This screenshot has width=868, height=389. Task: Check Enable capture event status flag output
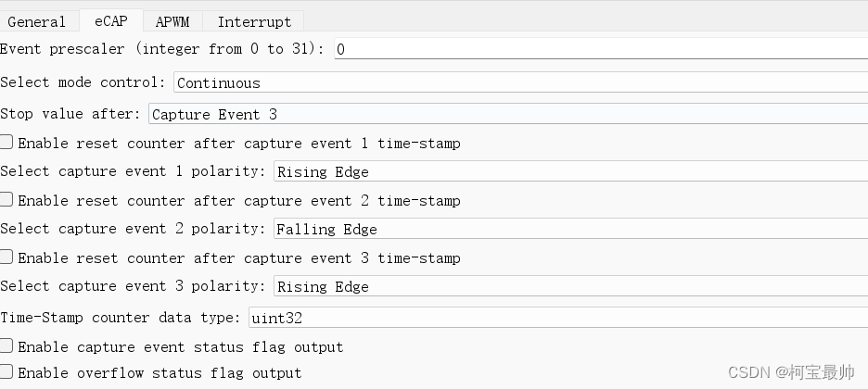[x=7, y=346]
